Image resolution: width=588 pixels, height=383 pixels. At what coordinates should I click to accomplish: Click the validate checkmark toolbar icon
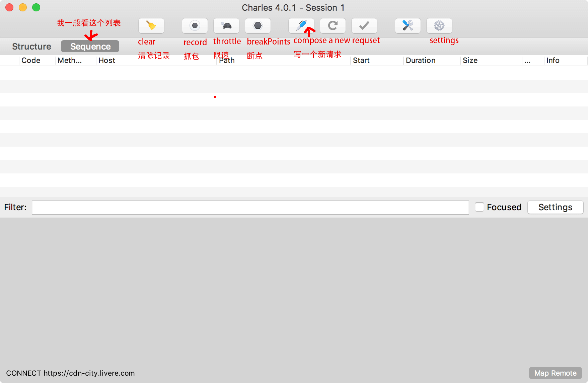pyautogui.click(x=364, y=26)
